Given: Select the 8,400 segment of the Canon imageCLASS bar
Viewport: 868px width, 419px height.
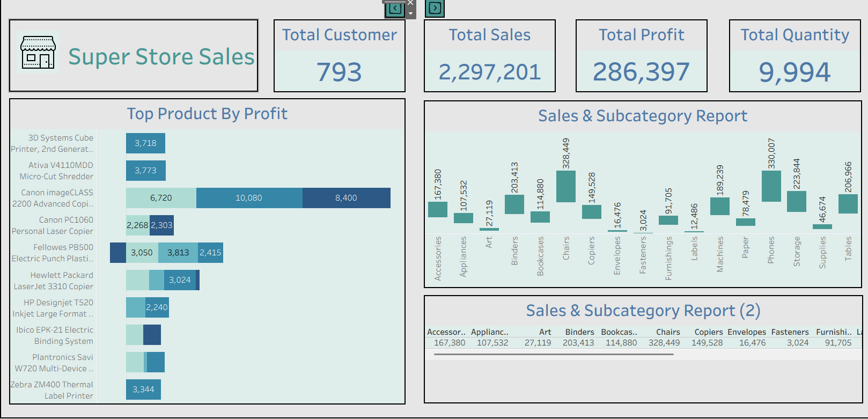Looking at the screenshot, I should pos(347,198).
